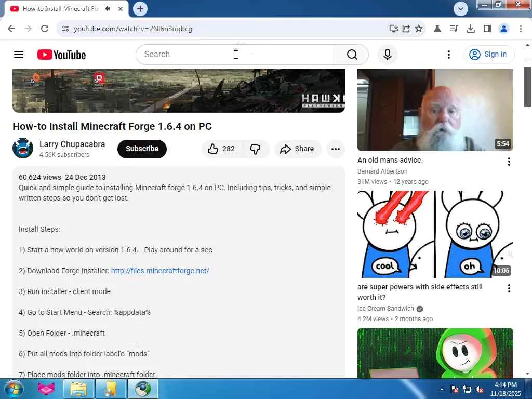Dislike the video with thumbs down
The height and width of the screenshot is (399, 532).
(x=256, y=149)
